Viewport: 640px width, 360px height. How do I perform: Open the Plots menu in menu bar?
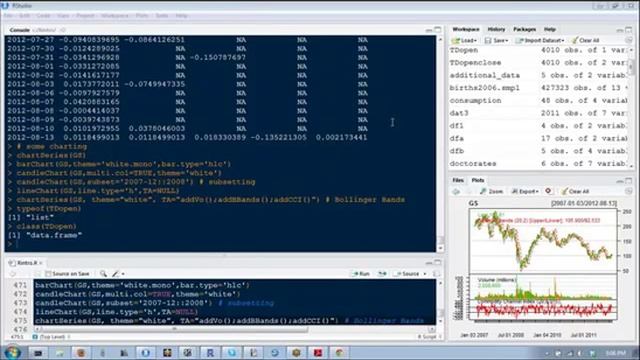[142, 16]
